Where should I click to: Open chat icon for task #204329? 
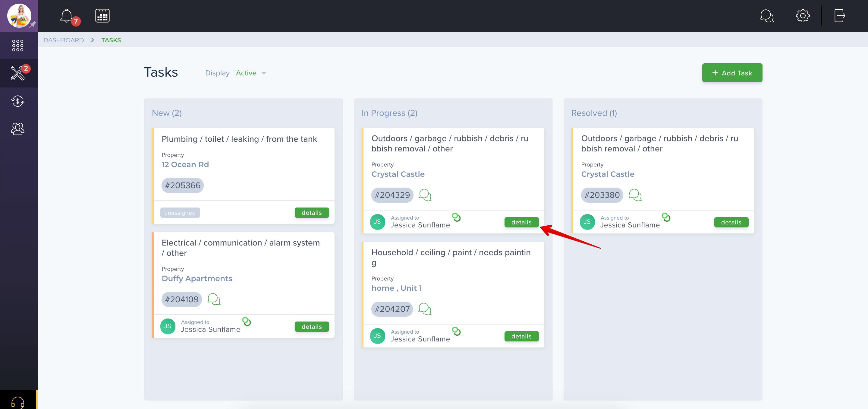(425, 195)
